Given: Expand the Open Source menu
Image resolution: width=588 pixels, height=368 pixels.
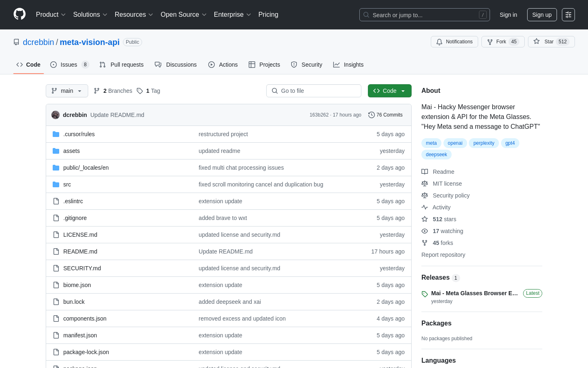Looking at the screenshot, I should point(184,15).
